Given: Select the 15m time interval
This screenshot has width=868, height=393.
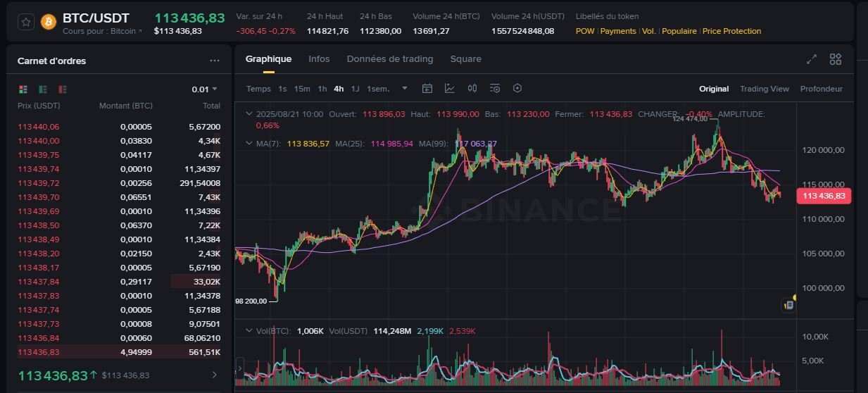Looking at the screenshot, I should pos(302,89).
